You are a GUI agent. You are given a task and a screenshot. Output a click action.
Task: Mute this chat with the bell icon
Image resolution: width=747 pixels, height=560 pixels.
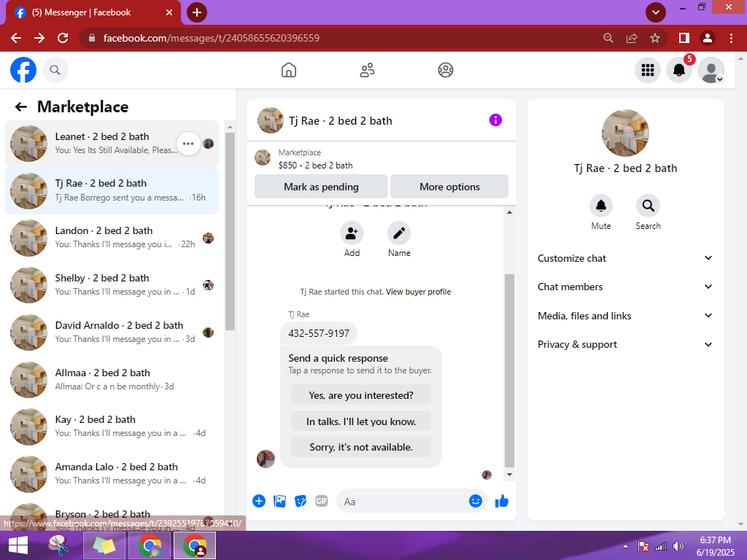pos(601,206)
